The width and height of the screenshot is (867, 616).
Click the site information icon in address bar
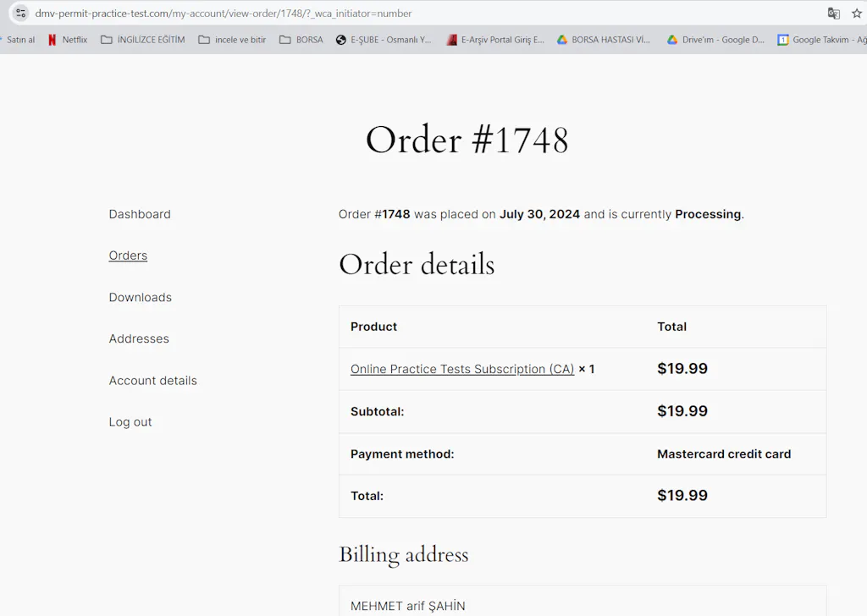pyautogui.click(x=20, y=14)
